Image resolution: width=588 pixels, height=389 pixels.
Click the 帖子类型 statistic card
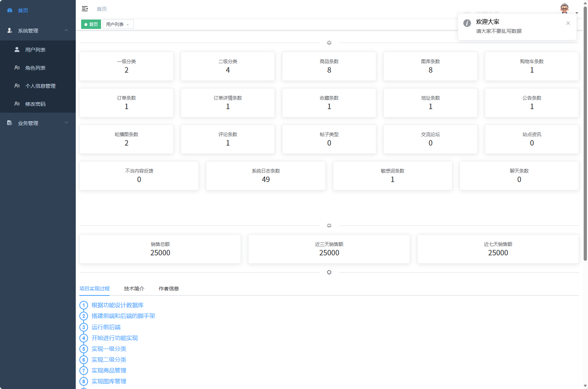pos(329,139)
